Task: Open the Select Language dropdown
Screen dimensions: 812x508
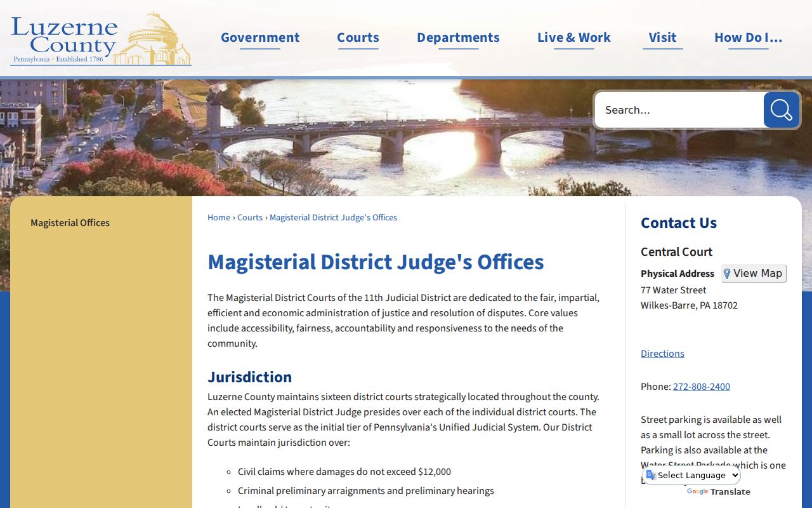Action: [691, 475]
